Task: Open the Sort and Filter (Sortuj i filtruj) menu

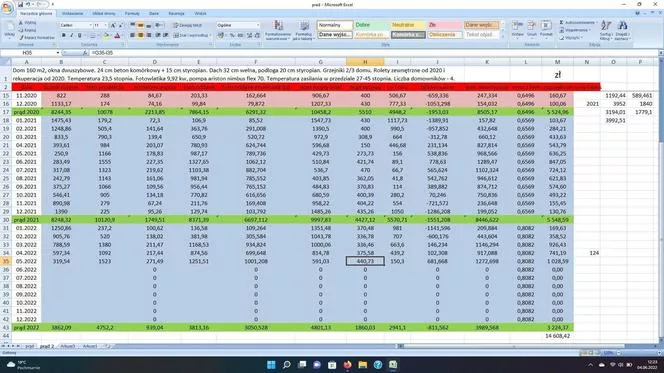Action: pyautogui.click(x=606, y=30)
